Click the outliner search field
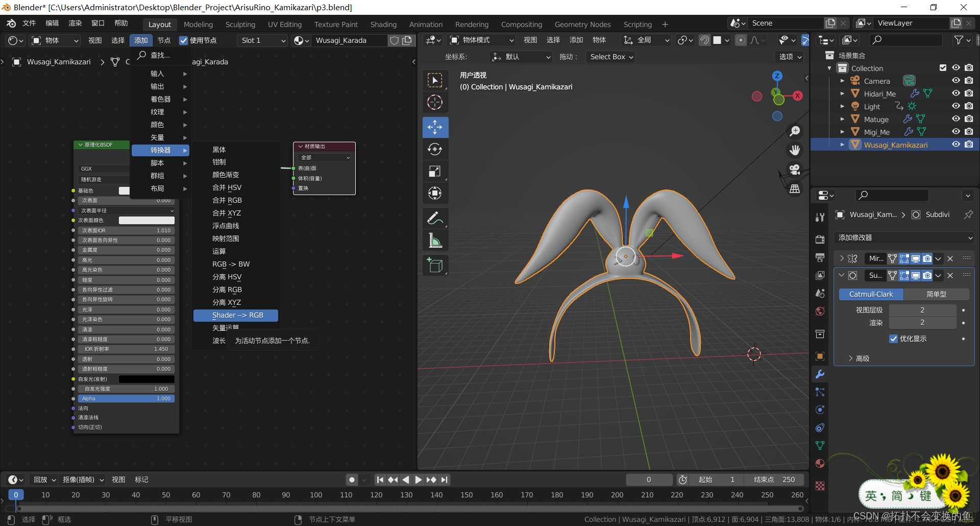980x526 pixels. (x=905, y=40)
